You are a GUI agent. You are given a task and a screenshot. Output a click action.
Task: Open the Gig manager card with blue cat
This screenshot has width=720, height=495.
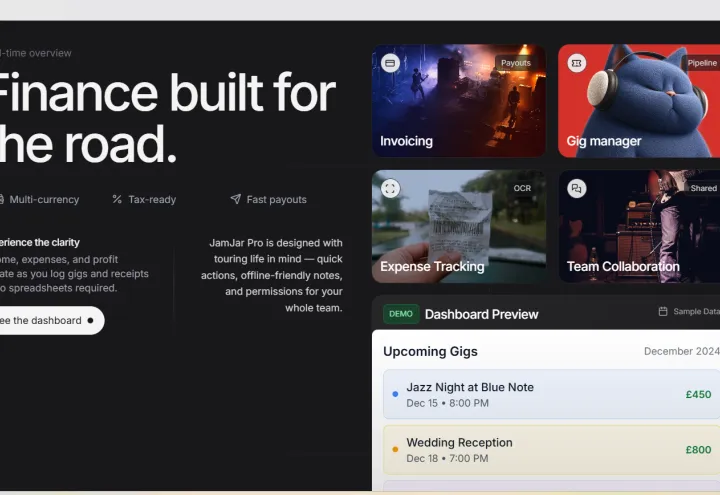639,101
